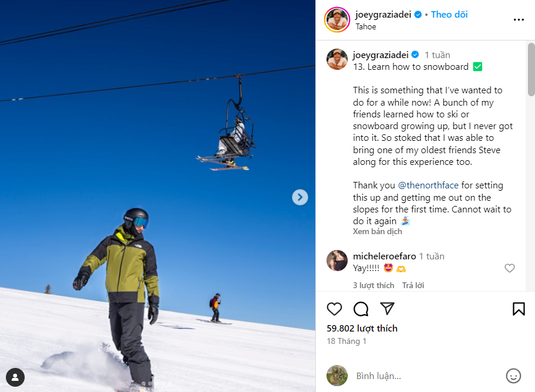
Task: Share the post with the paper plane icon
Action: click(x=387, y=309)
